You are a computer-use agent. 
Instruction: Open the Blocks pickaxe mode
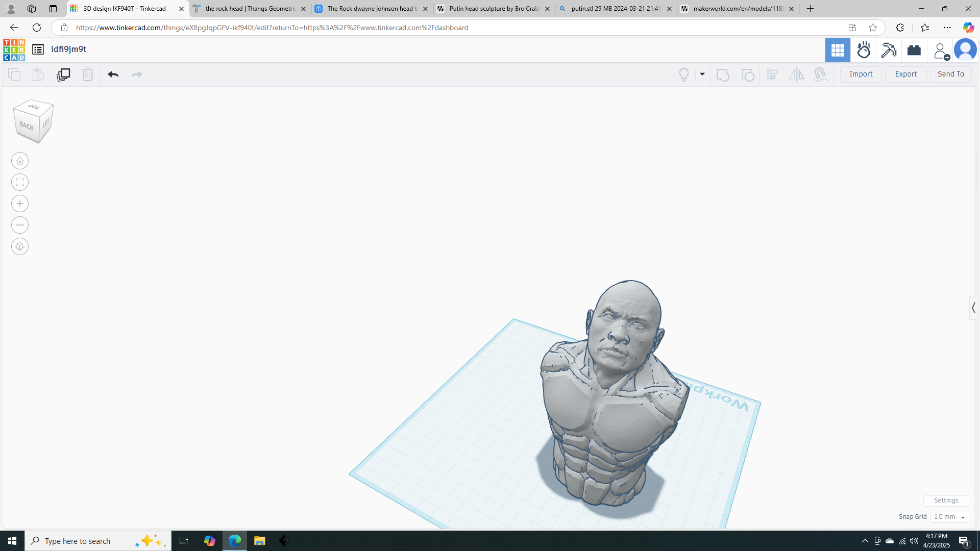[x=889, y=50]
